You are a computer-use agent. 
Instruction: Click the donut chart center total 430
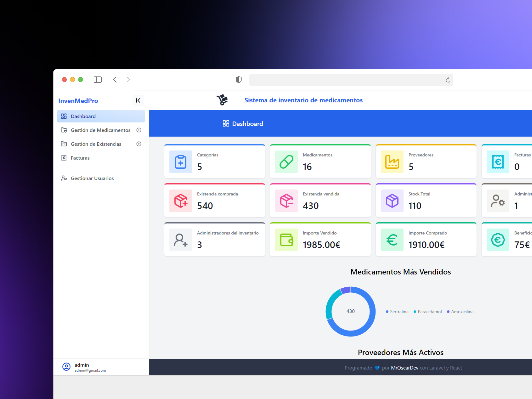351,311
